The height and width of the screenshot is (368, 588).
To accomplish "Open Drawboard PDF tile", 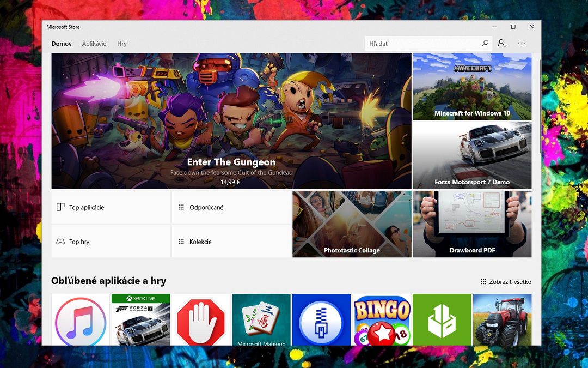I will coord(472,224).
